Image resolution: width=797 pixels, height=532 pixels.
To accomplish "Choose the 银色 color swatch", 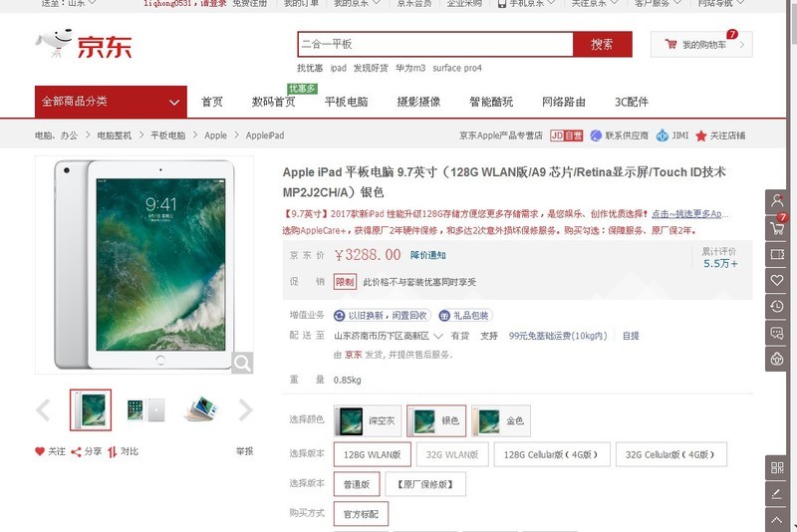I will coord(436,420).
